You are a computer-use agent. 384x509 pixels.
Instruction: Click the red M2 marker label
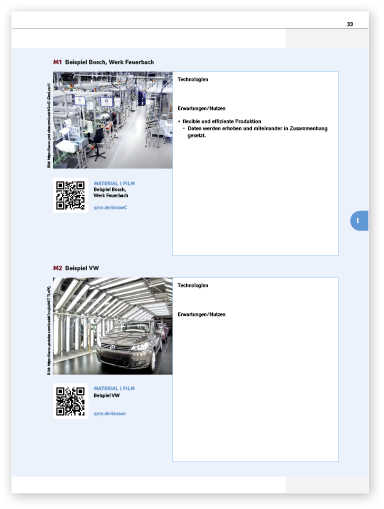tap(57, 268)
